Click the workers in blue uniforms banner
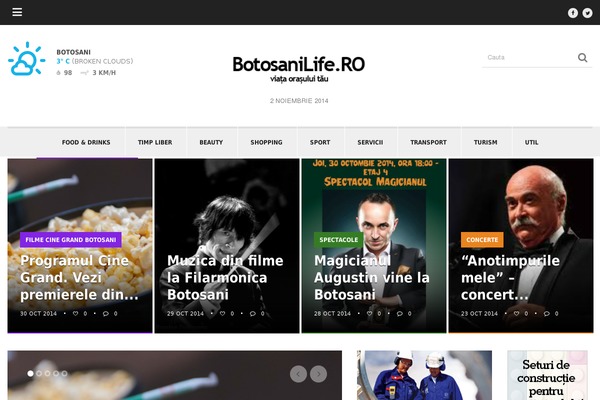Image resolution: width=600 pixels, height=400 pixels. coord(424,375)
